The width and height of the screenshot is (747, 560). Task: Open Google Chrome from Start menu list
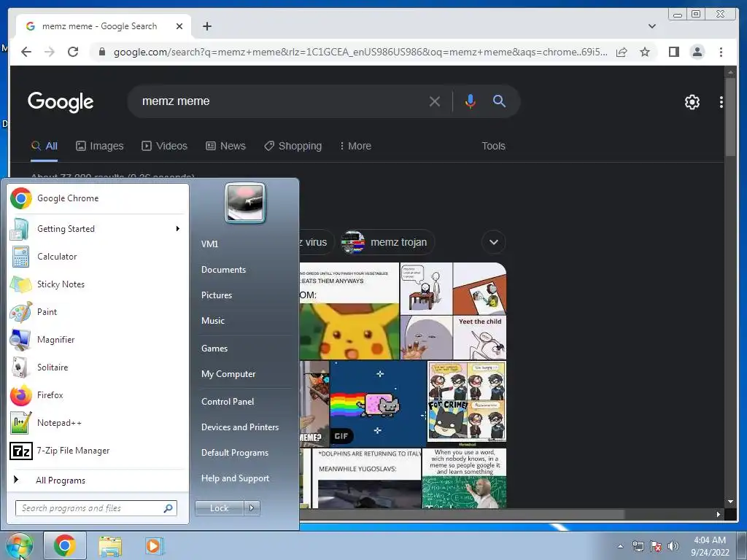(98, 198)
